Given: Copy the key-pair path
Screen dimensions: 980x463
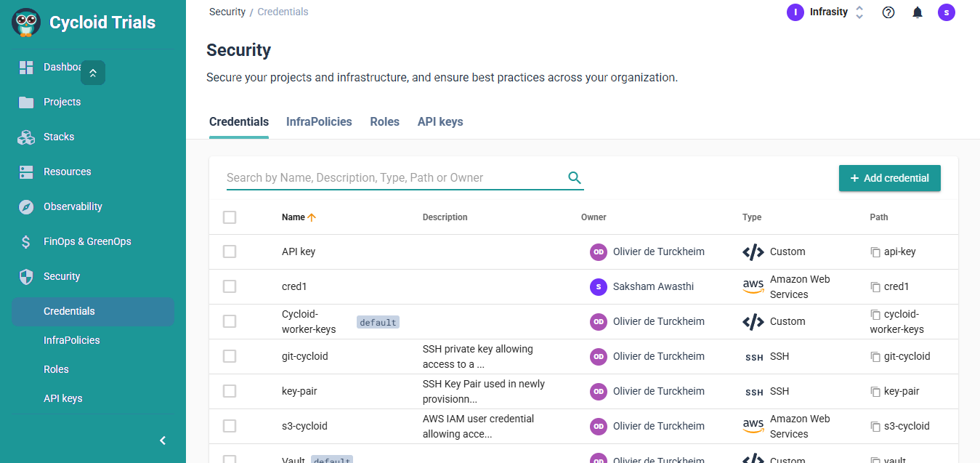Looking at the screenshot, I should (x=875, y=392).
